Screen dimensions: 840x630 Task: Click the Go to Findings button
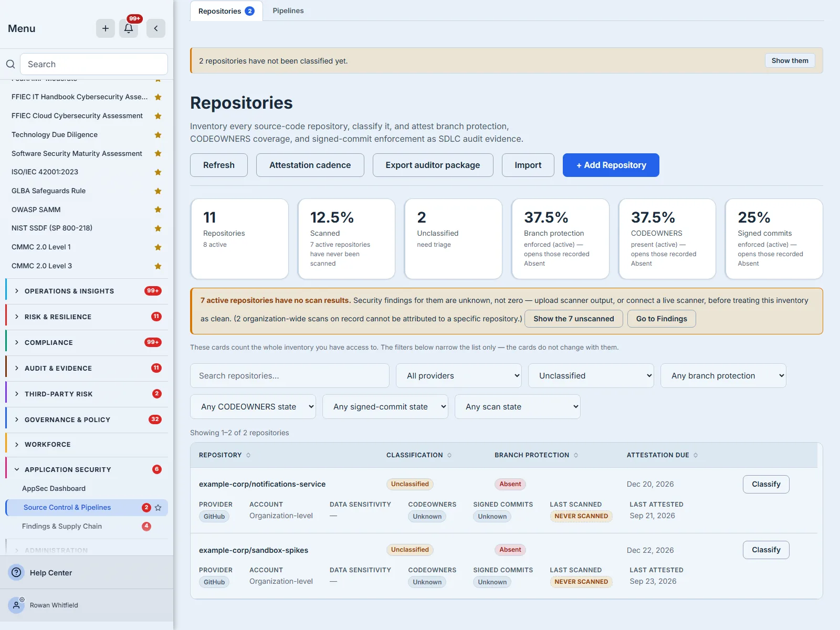pos(661,319)
